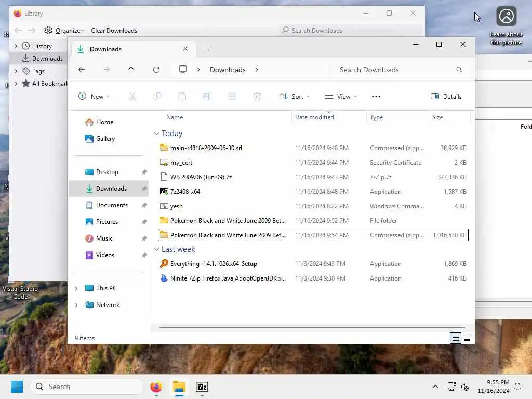532x399 pixels.
Task: Open Music from quick access
Action: coord(109,238)
